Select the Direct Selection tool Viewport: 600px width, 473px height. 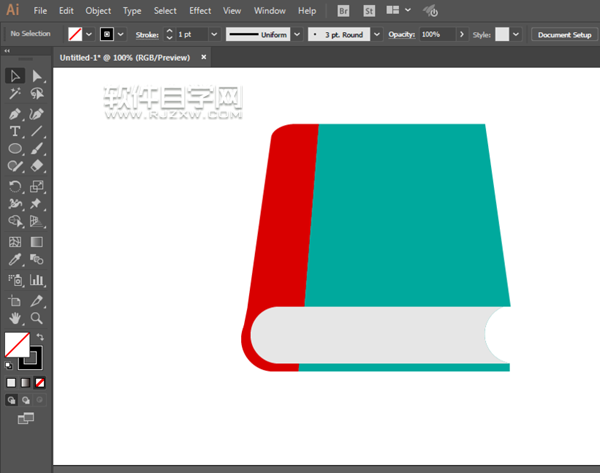click(37, 76)
